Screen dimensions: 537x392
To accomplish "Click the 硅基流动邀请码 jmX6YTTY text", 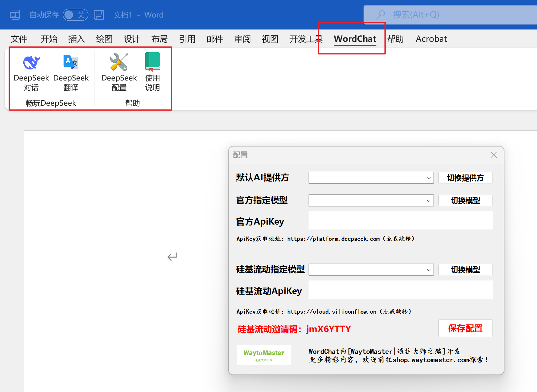I will click(x=294, y=329).
